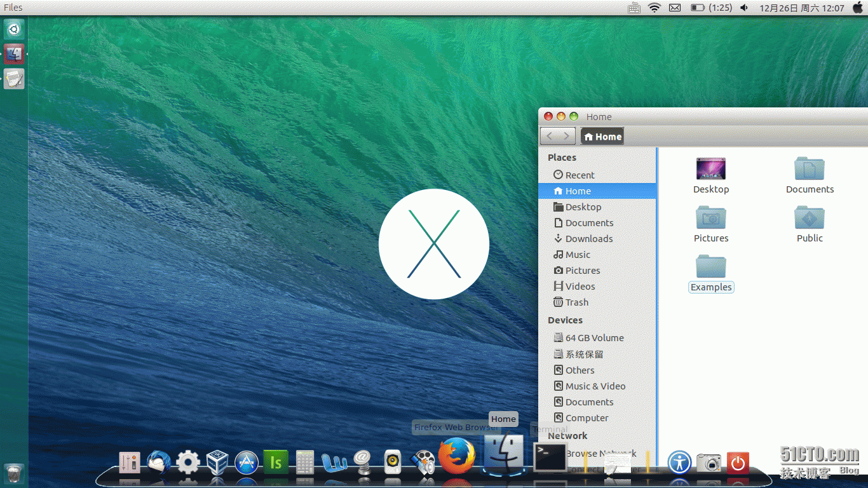This screenshot has width=868, height=488.
Task: Select the Examples folder in Home view
Action: coord(711,273)
